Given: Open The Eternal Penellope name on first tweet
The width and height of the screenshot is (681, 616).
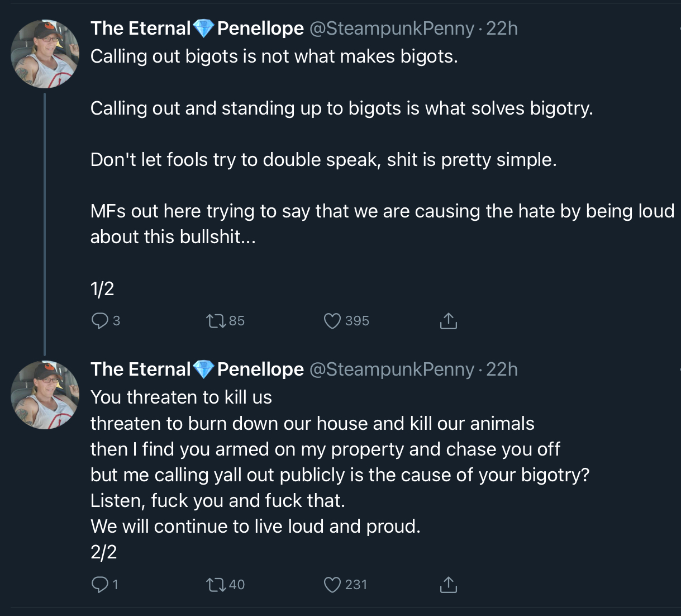Looking at the screenshot, I should (197, 28).
